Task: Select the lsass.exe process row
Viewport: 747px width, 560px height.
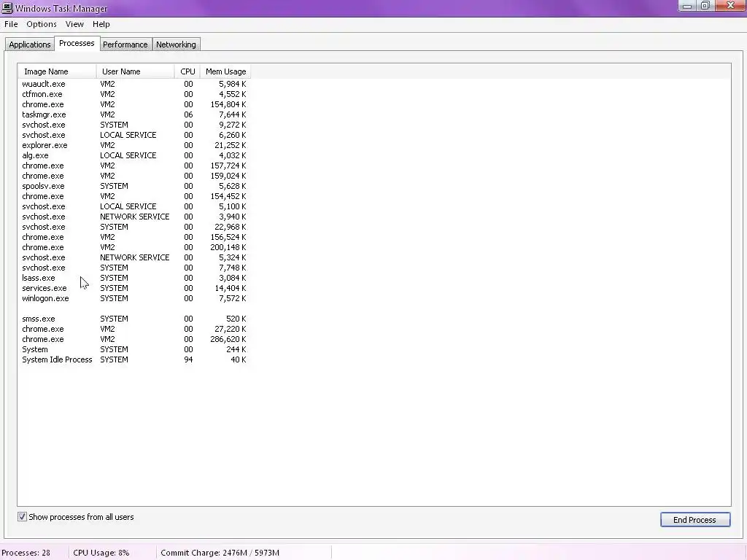Action: coord(134,278)
